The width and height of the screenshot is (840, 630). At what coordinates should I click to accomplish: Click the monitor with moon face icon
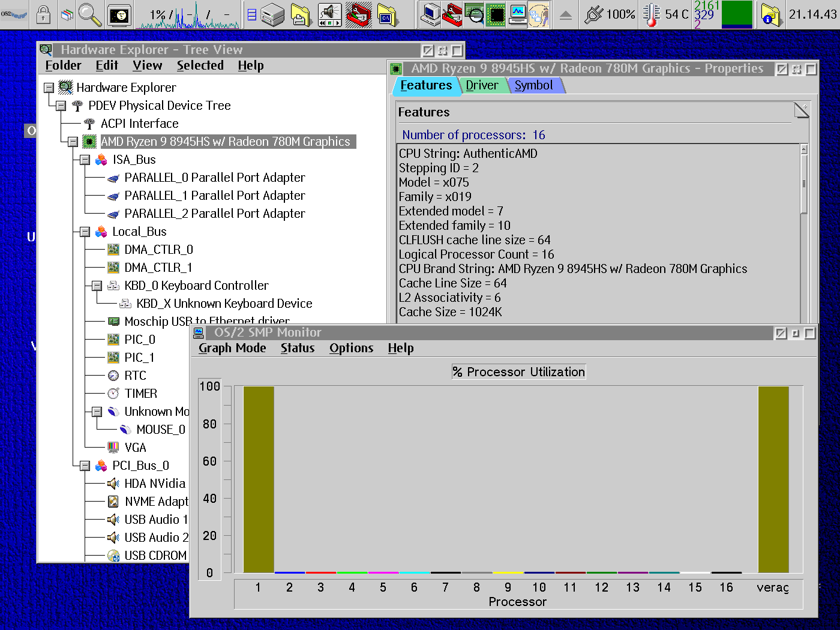[x=119, y=14]
